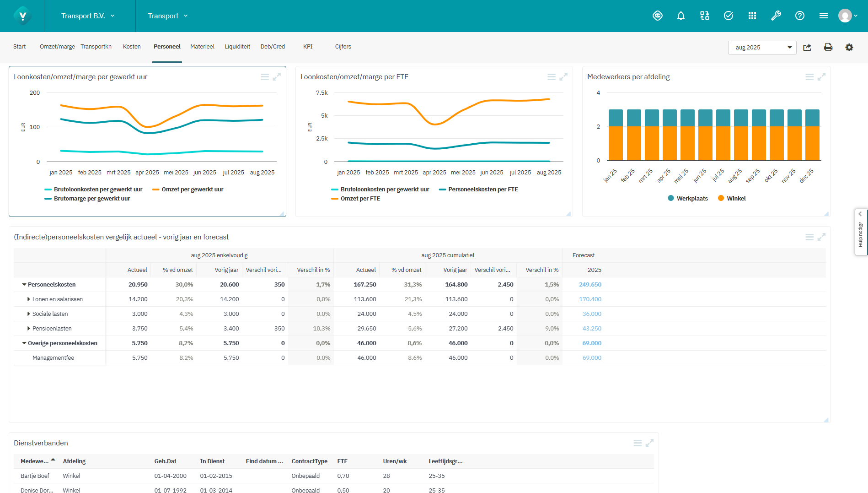
Task: Open the 'aug 2025' period dropdown
Action: coord(762,47)
